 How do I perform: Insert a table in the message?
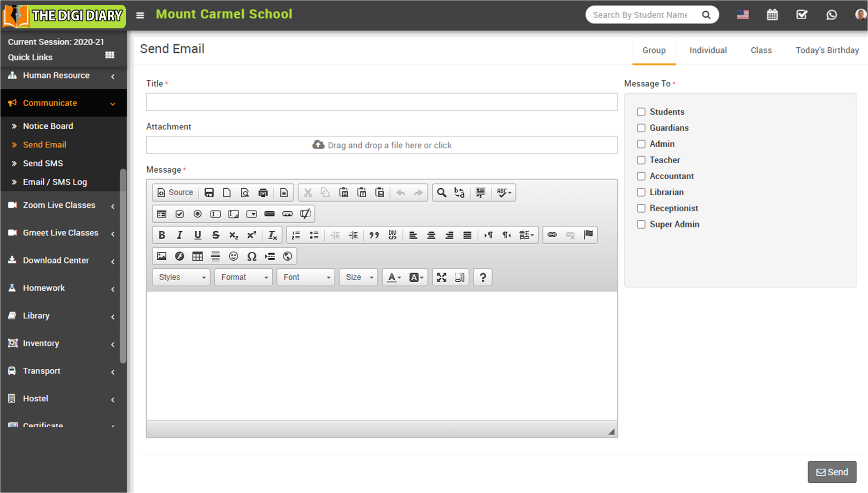(x=197, y=256)
